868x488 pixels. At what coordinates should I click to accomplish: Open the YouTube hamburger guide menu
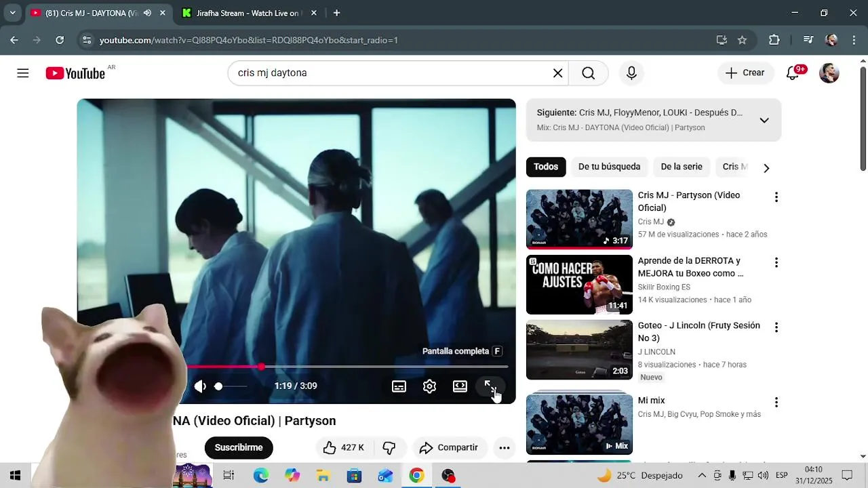click(x=23, y=73)
